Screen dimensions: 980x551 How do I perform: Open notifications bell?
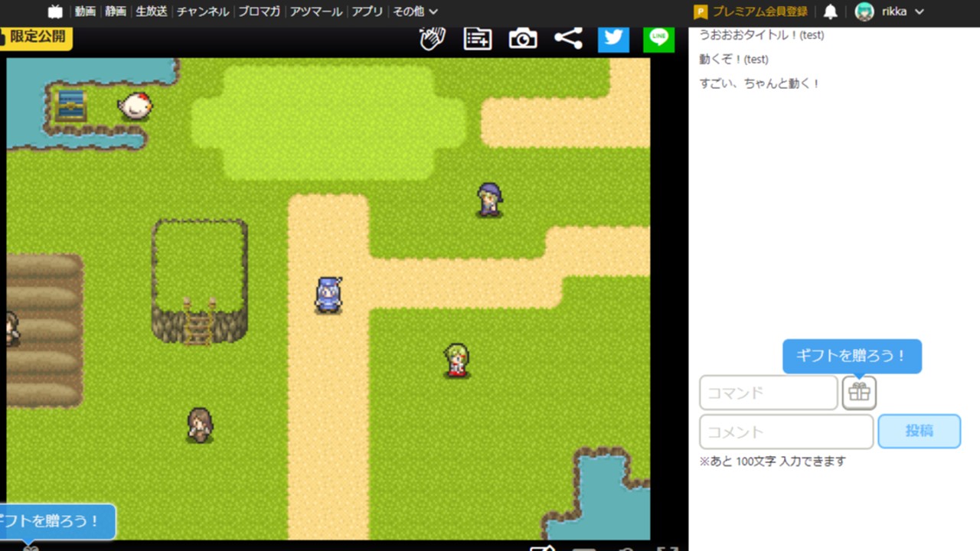point(830,11)
